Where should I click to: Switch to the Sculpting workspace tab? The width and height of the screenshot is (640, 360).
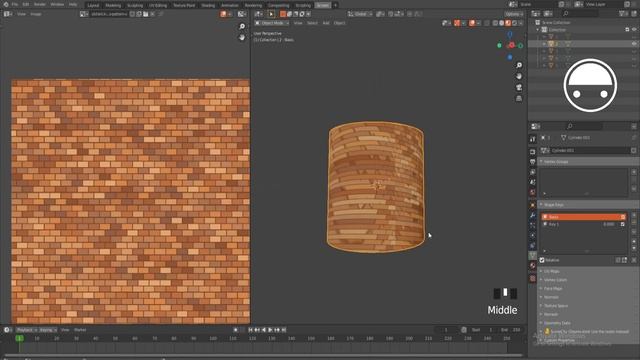tap(135, 5)
